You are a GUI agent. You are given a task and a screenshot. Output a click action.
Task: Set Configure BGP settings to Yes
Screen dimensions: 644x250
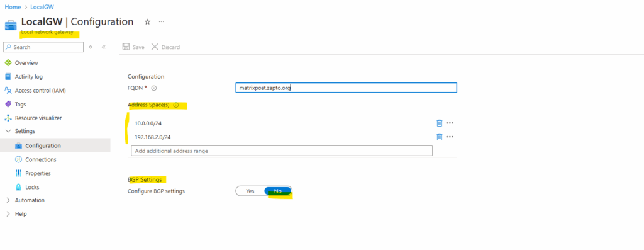point(250,191)
